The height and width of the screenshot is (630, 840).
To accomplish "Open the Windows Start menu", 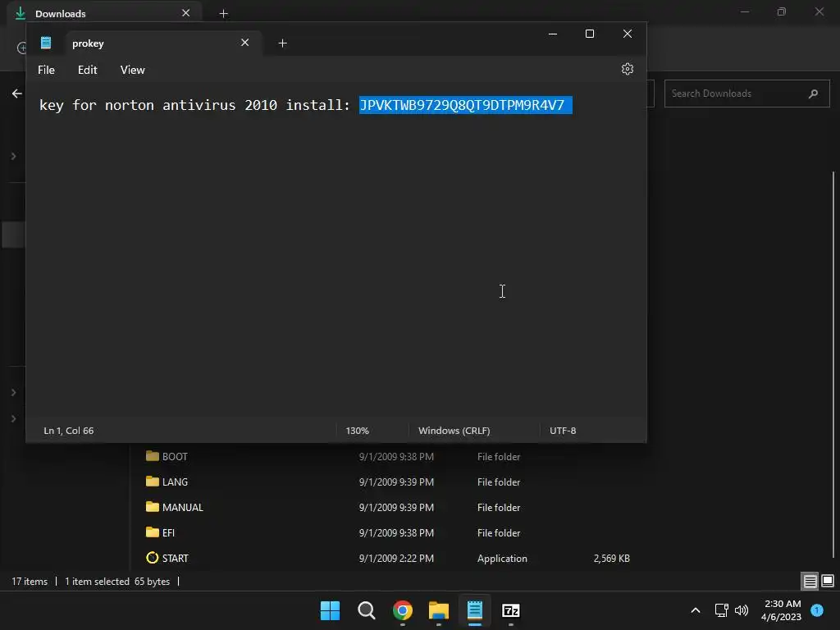I will [x=330, y=610].
